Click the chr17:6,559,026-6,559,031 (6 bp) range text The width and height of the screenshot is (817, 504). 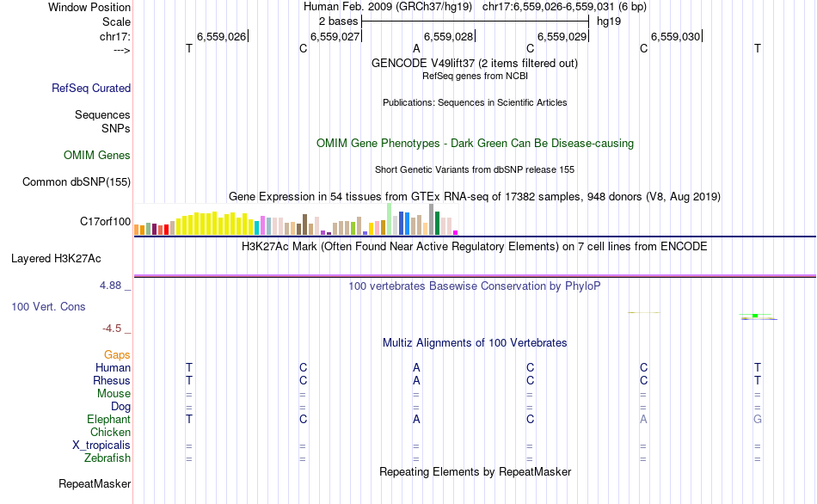click(564, 7)
